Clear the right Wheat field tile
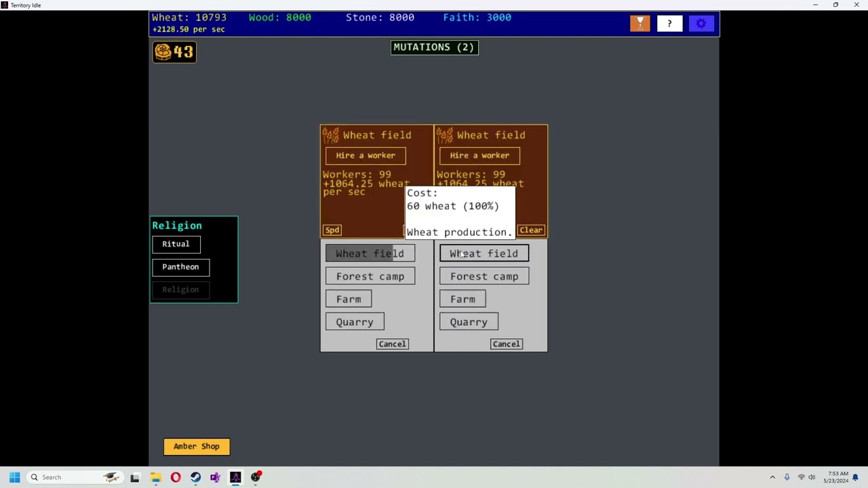Viewport: 868px width, 488px height. tap(531, 230)
